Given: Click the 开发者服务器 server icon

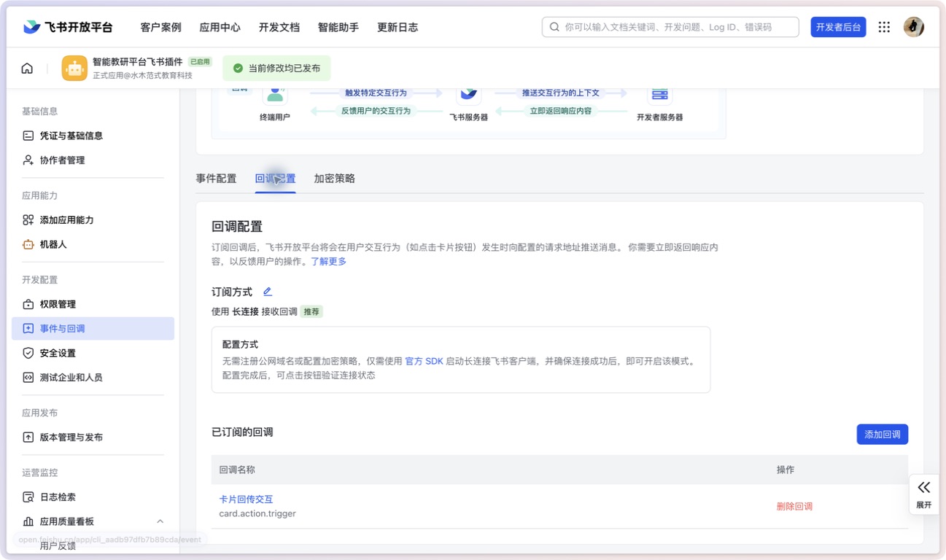Looking at the screenshot, I should pos(659,95).
